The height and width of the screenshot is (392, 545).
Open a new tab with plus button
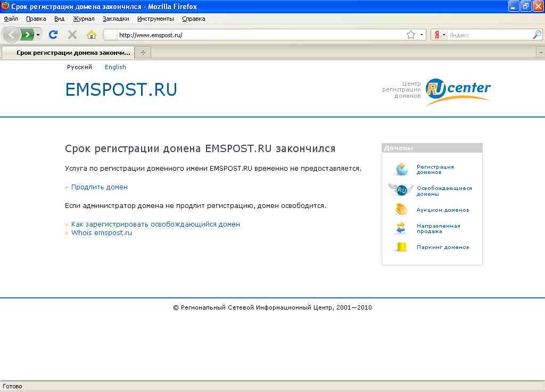coord(143,53)
